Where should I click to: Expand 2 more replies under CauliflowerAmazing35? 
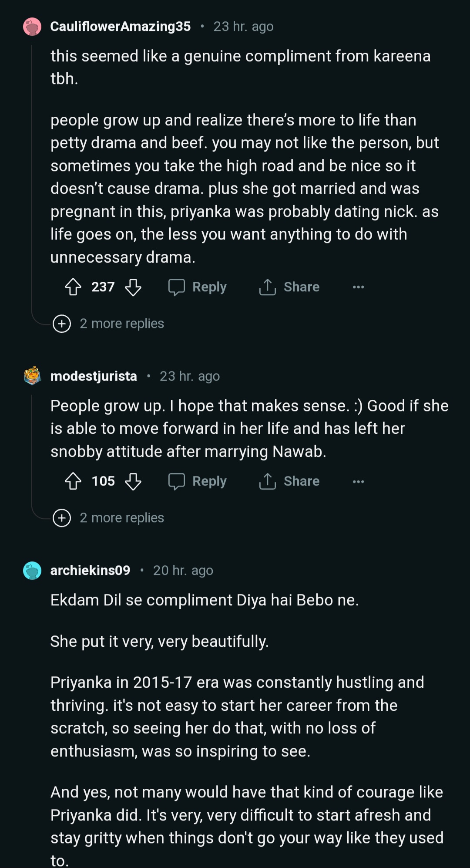click(109, 324)
